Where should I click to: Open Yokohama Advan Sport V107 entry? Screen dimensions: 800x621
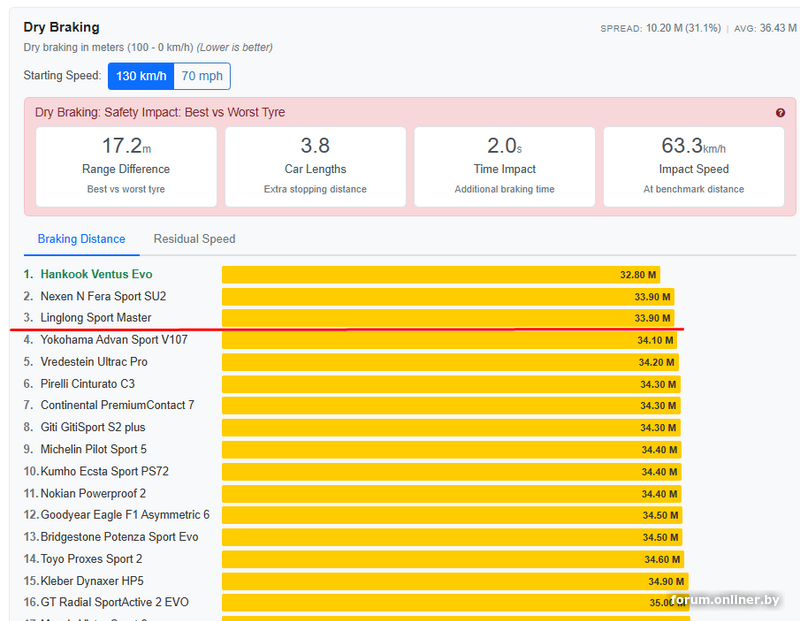click(x=114, y=340)
